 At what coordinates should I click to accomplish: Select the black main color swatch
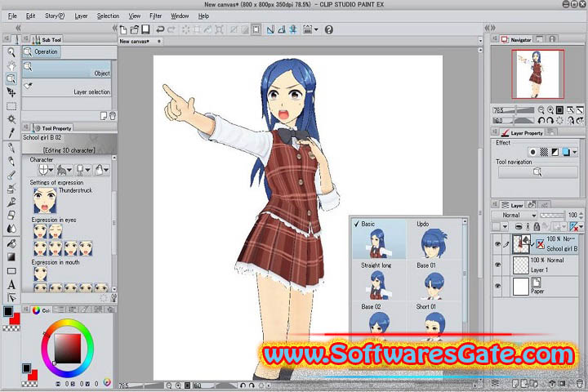point(7,311)
